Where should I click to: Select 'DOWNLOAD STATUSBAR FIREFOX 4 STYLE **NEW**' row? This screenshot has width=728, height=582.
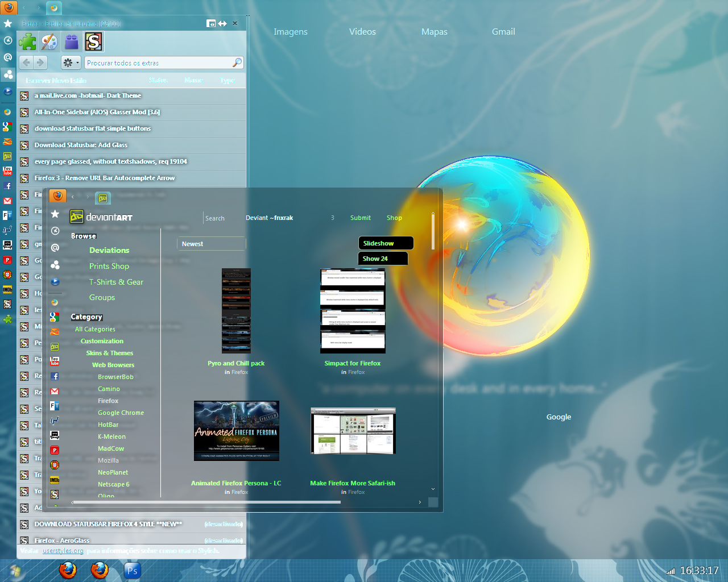pos(132,525)
